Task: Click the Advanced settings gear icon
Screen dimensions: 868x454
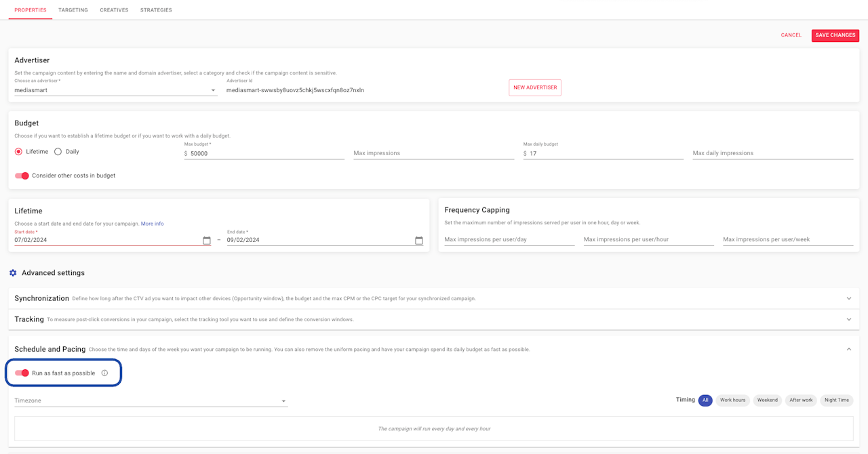Action: [x=13, y=273]
